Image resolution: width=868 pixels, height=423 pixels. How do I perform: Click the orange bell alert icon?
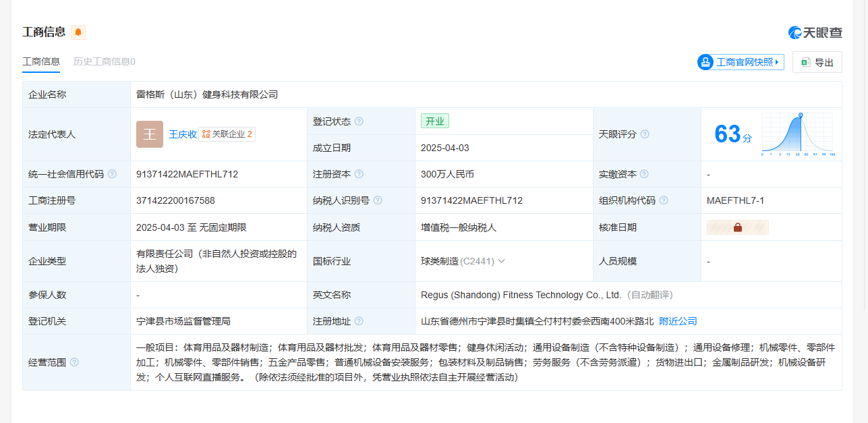[78, 32]
